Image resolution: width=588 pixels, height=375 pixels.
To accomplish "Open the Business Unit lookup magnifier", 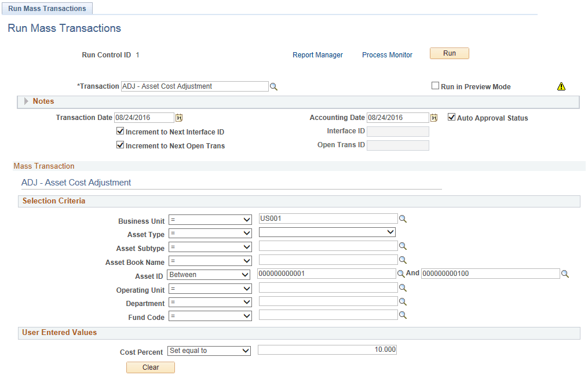I will (403, 219).
